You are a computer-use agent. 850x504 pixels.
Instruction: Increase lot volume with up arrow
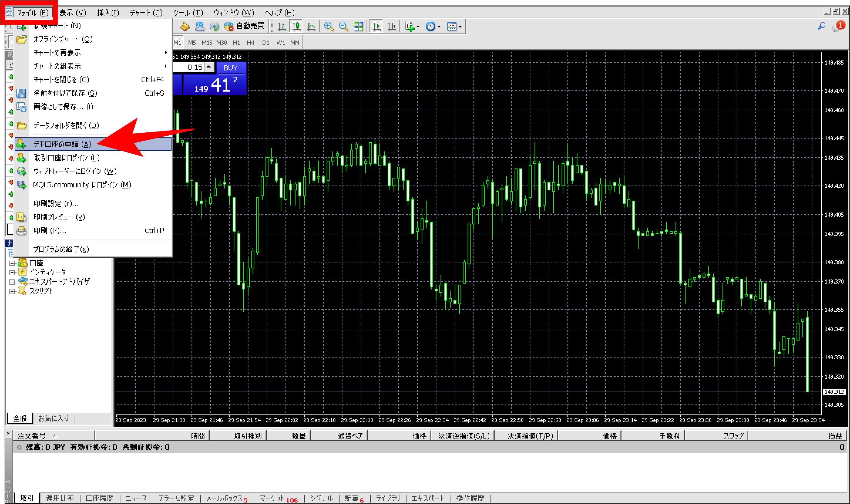(x=209, y=67)
